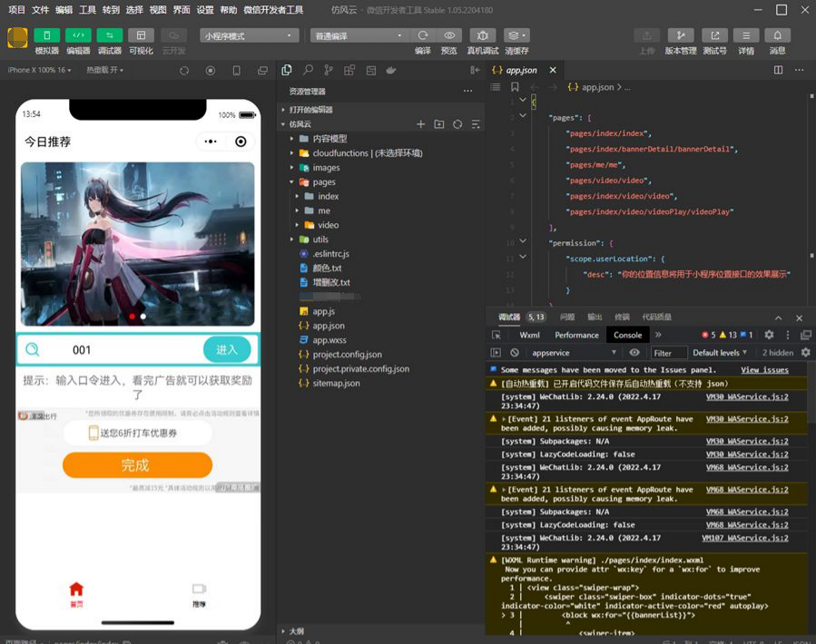
Task: Open the 工具 menu
Action: (87, 10)
